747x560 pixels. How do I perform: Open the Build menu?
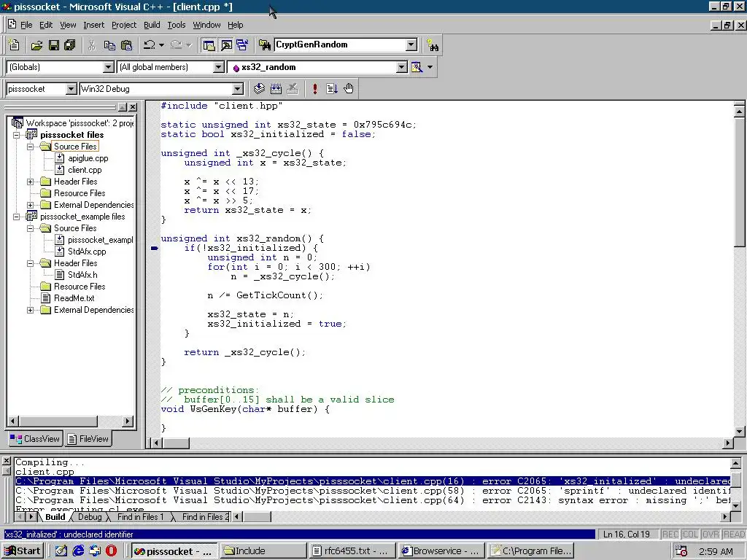152,25
